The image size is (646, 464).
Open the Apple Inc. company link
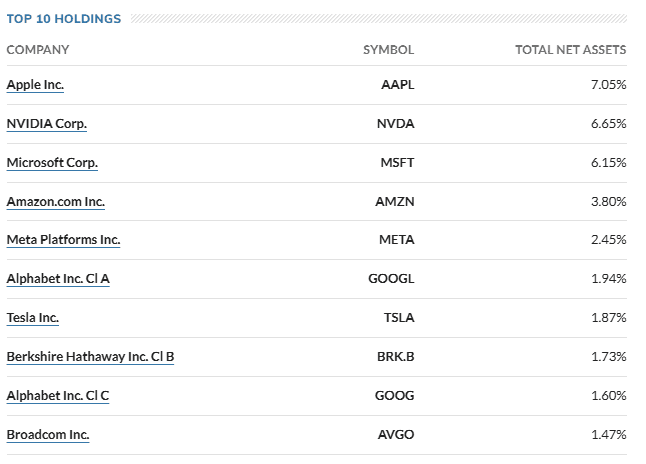point(35,84)
